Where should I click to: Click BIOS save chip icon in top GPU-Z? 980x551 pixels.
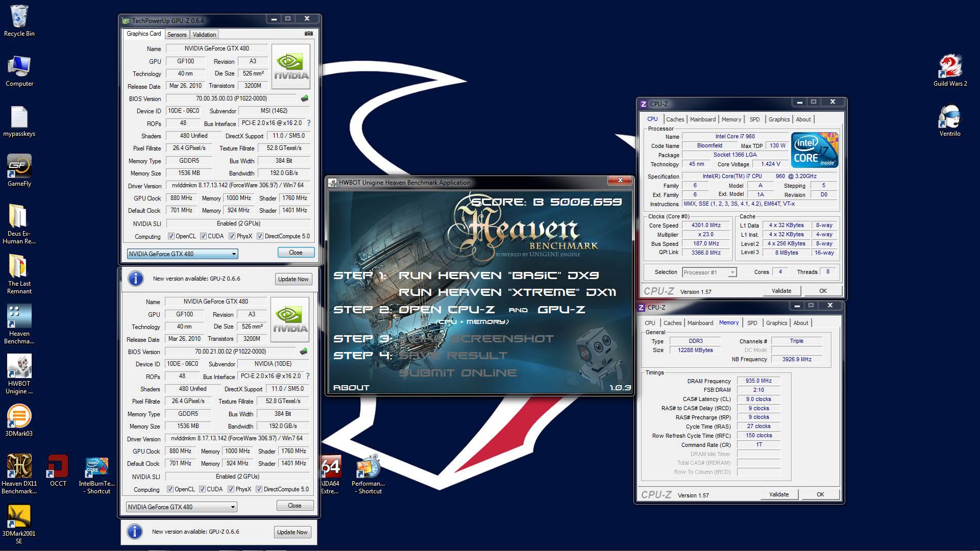tap(305, 98)
